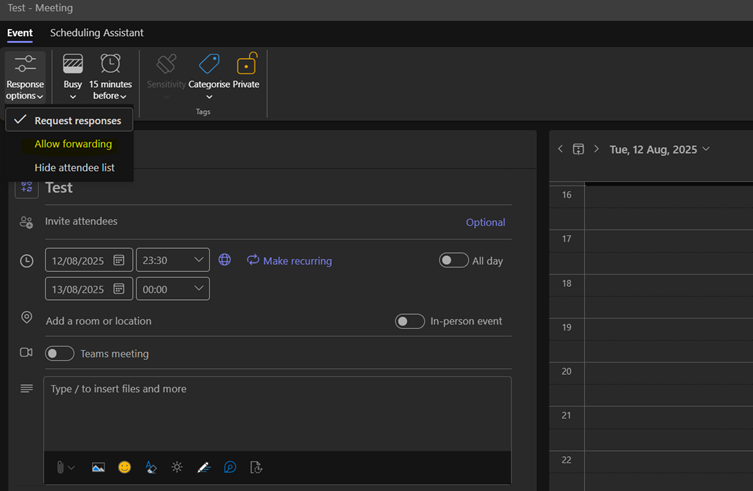Click the Make recurring link

pyautogui.click(x=289, y=261)
